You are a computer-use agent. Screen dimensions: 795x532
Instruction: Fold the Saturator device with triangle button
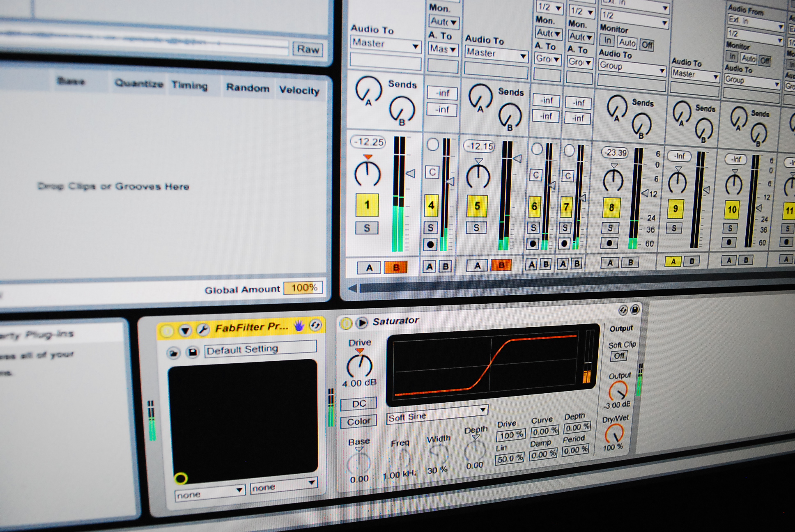click(362, 323)
